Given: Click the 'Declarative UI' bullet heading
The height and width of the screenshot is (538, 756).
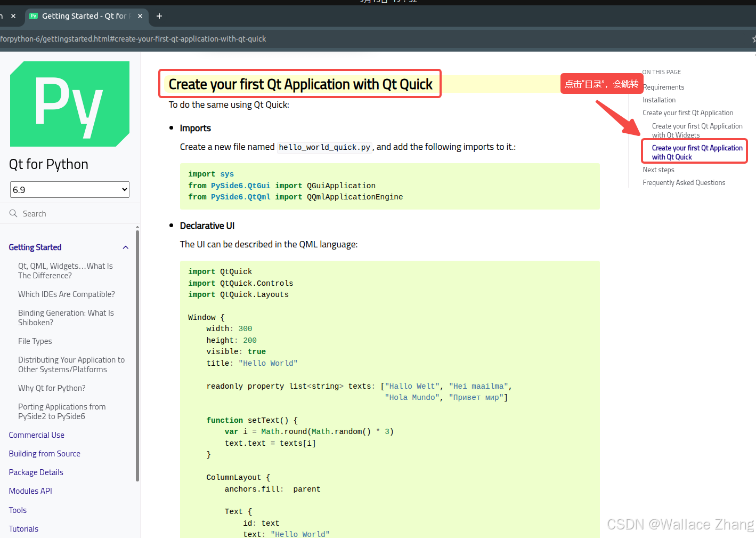Looking at the screenshot, I should pyautogui.click(x=207, y=226).
